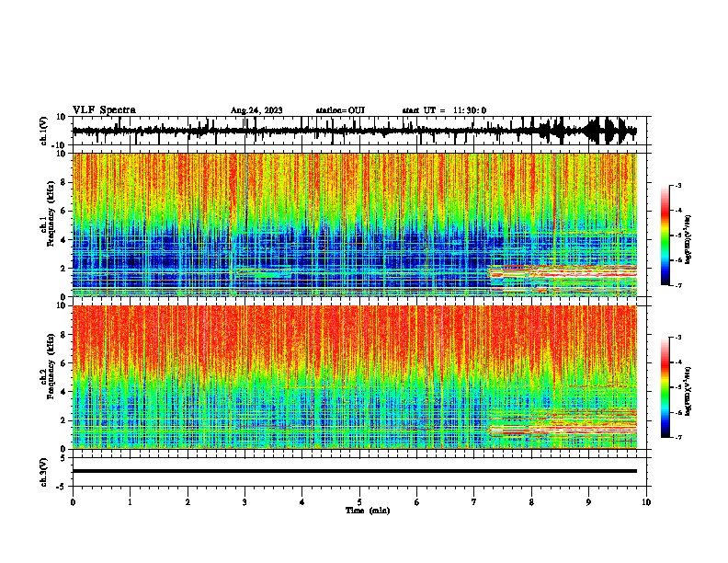Click the flat black ch.3 signal trace
Image resolution: width=728 pixels, height=563 pixels.
tap(355, 471)
